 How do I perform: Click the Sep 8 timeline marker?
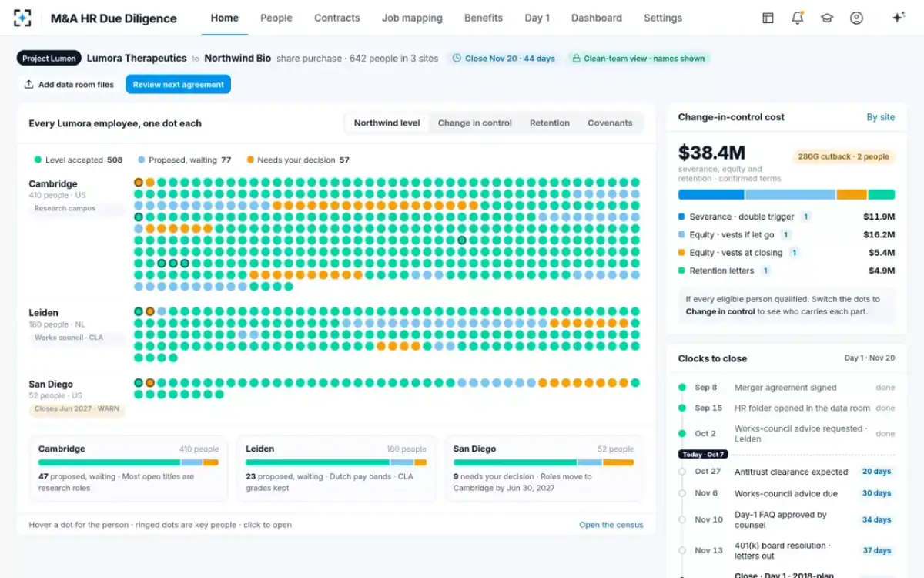coord(682,388)
